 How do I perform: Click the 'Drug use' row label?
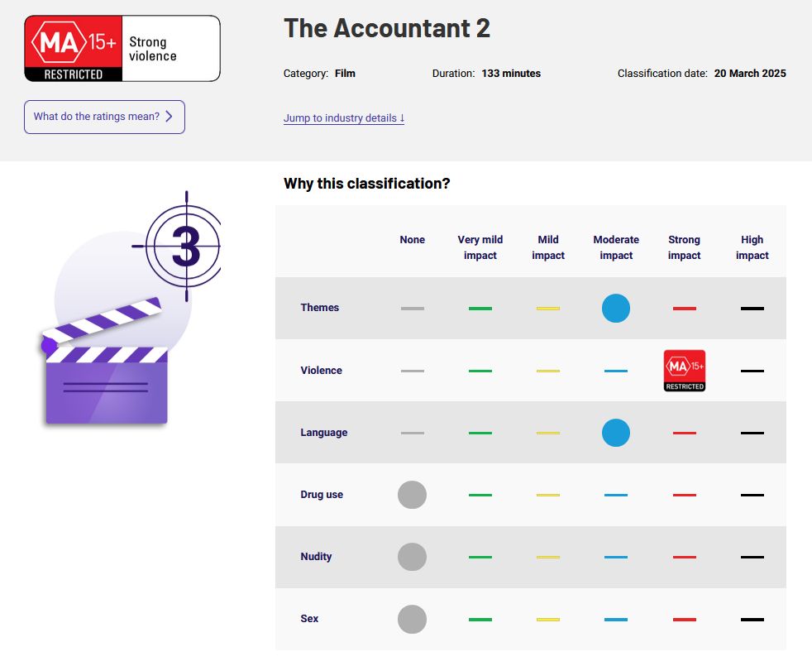(x=322, y=495)
